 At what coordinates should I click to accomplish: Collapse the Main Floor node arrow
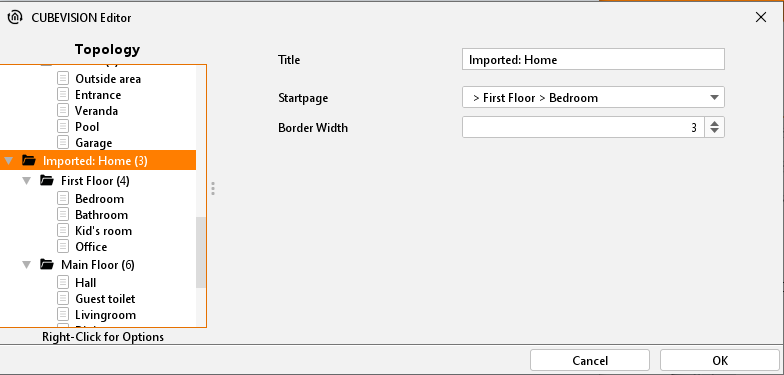[26, 264]
